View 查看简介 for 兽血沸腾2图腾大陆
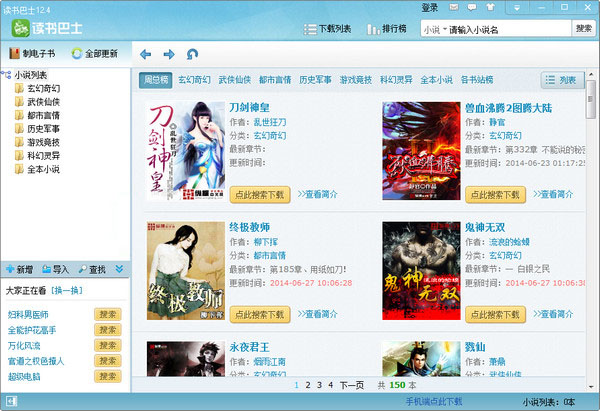The height and width of the screenshot is (411, 600). click(x=553, y=194)
